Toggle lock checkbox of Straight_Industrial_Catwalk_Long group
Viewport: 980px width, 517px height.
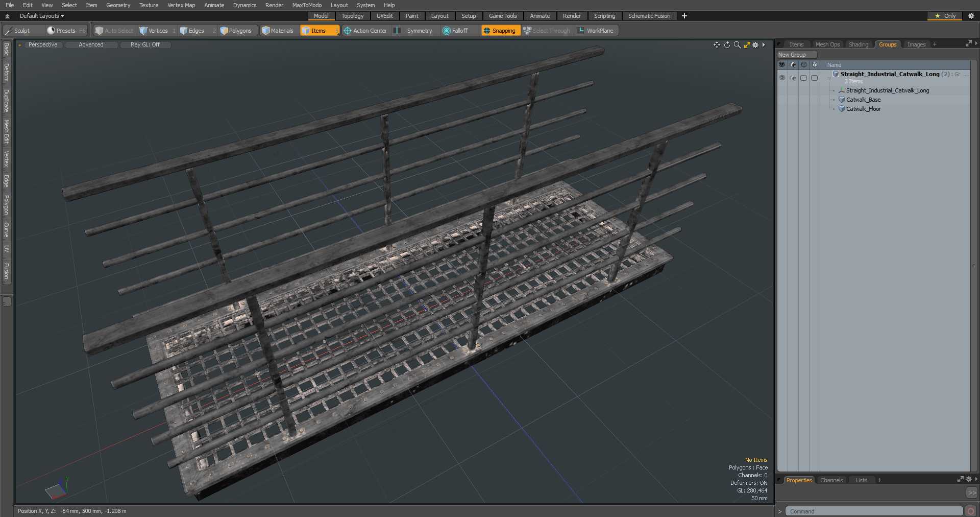[804, 78]
